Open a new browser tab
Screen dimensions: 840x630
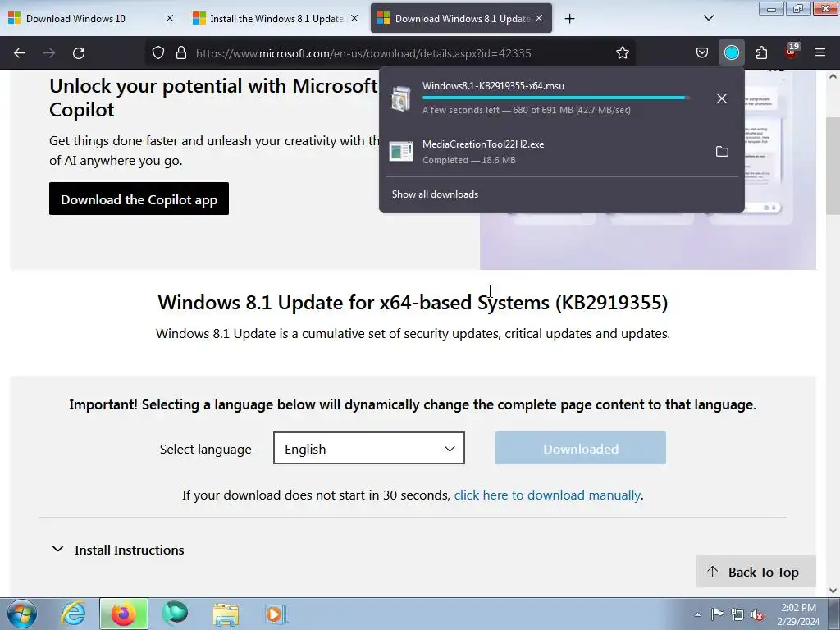(569, 19)
